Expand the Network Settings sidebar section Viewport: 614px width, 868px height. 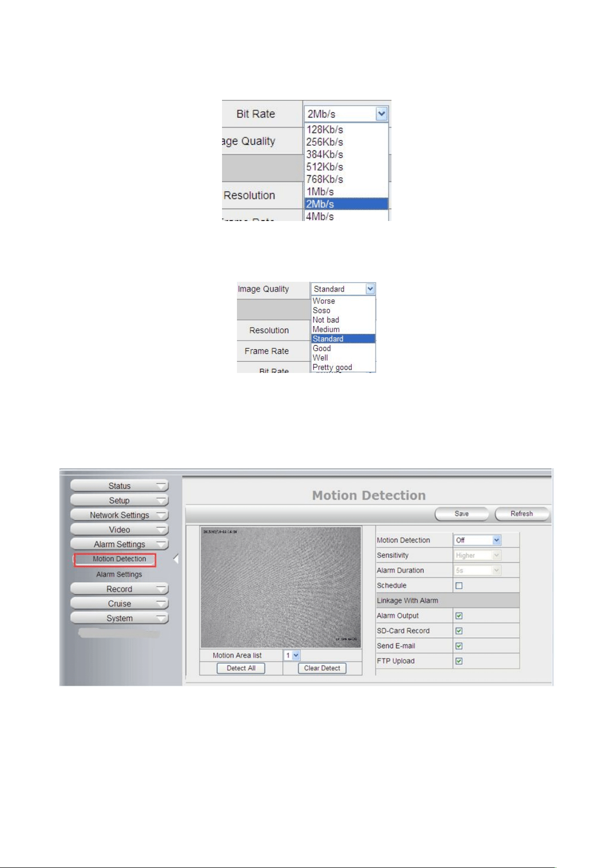(x=120, y=515)
